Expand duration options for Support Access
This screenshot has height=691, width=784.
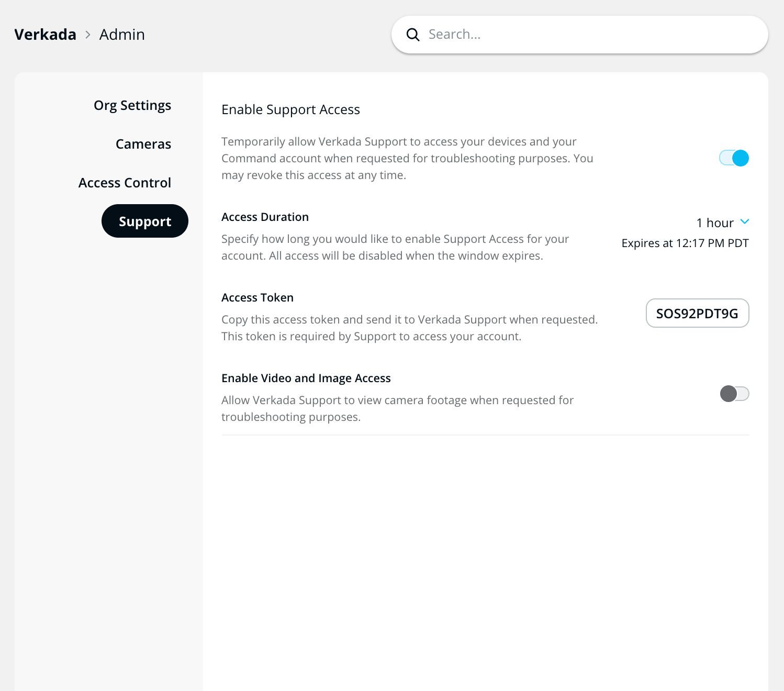pyautogui.click(x=745, y=221)
